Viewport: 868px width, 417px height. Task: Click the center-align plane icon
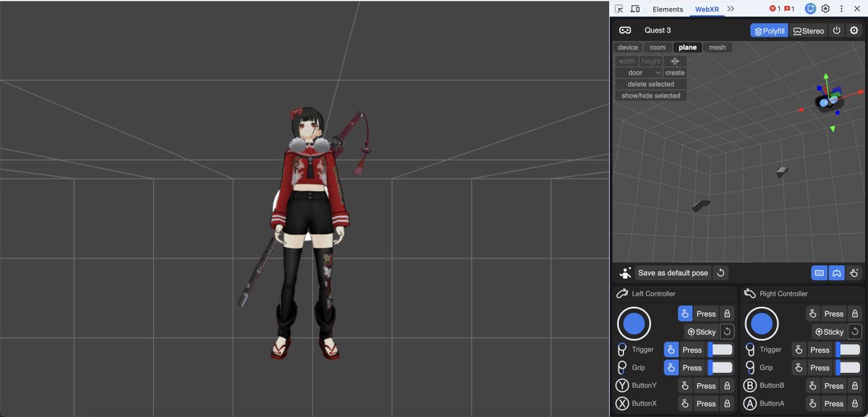click(x=675, y=62)
